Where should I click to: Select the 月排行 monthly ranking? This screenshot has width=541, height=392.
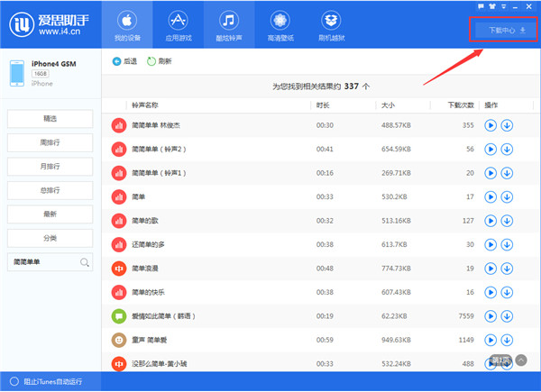pos(50,166)
